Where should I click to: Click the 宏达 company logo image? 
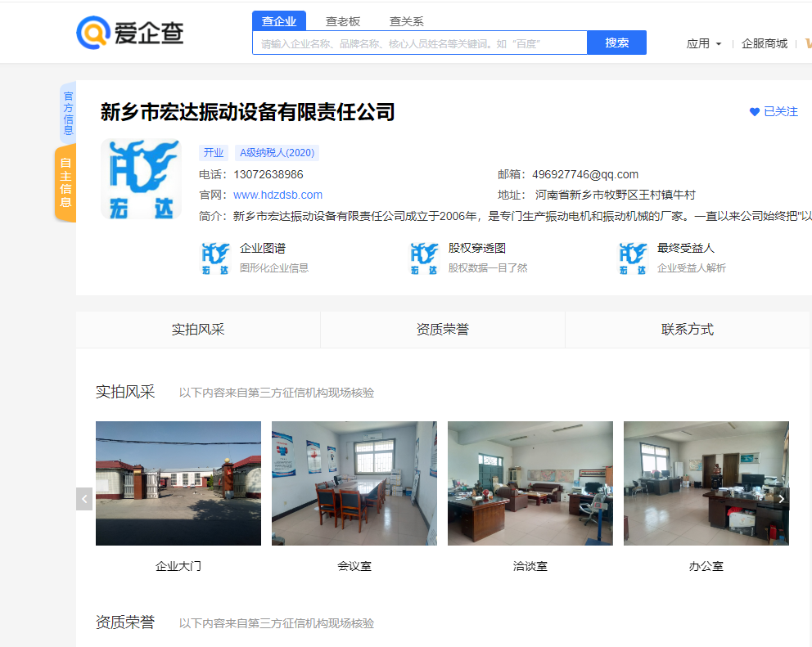(140, 180)
